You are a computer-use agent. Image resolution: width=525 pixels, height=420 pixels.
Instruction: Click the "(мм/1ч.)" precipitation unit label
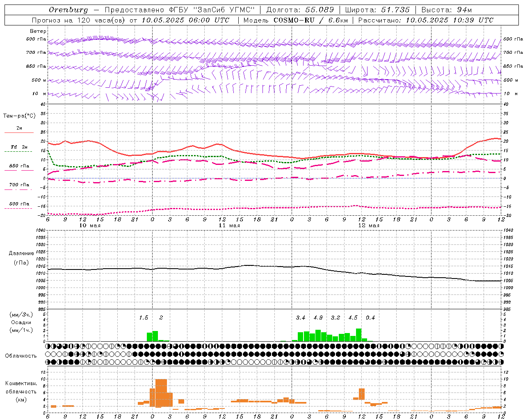(x=21, y=330)
